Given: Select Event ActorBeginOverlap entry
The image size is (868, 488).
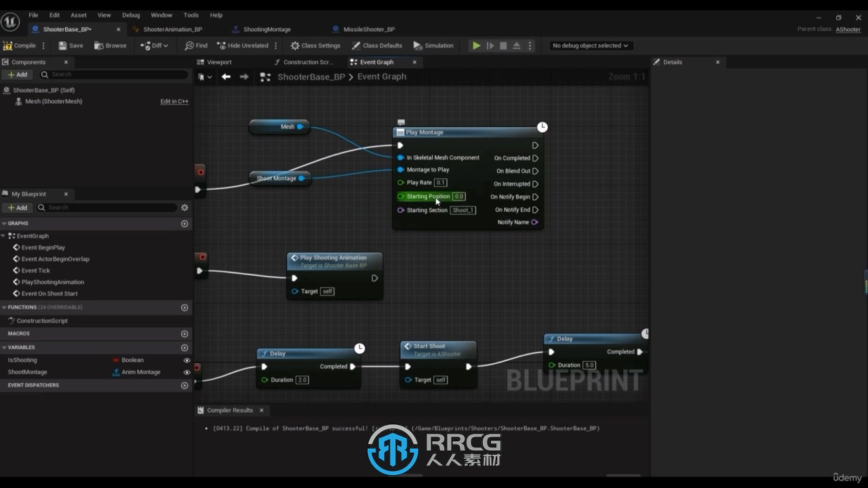Looking at the screenshot, I should click(x=56, y=259).
